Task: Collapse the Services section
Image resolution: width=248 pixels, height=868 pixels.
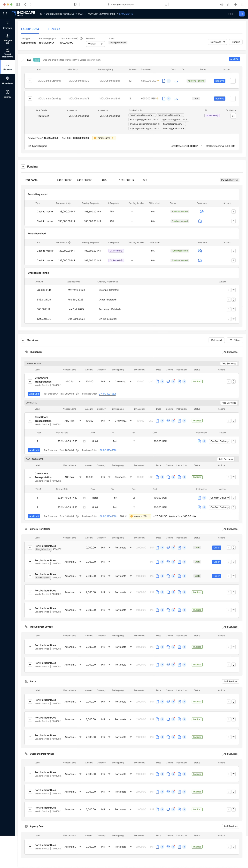Action: pos(23,340)
